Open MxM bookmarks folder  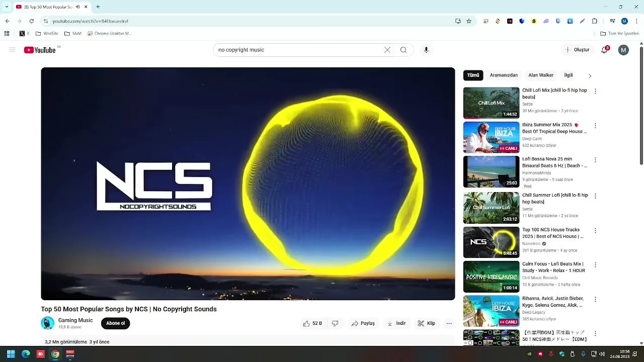pyautogui.click(x=73, y=34)
